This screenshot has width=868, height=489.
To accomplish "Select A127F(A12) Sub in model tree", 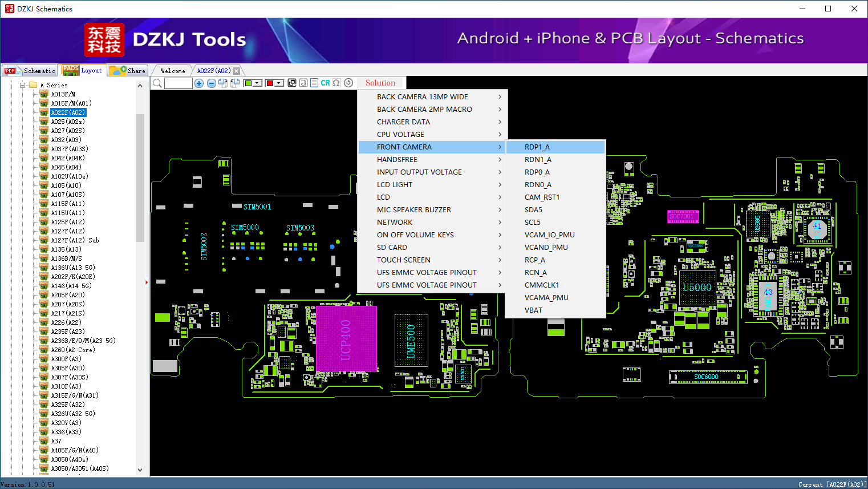I will (x=75, y=240).
